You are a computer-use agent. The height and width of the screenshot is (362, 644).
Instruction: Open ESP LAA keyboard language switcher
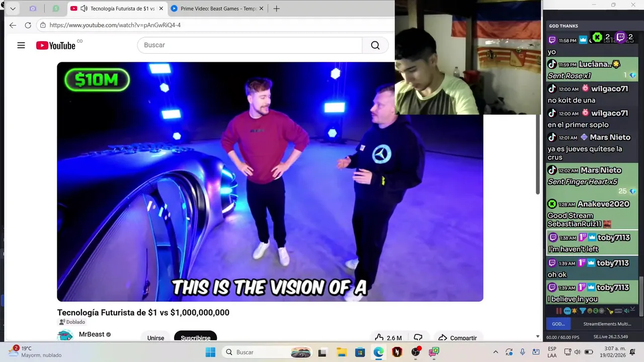click(x=552, y=352)
